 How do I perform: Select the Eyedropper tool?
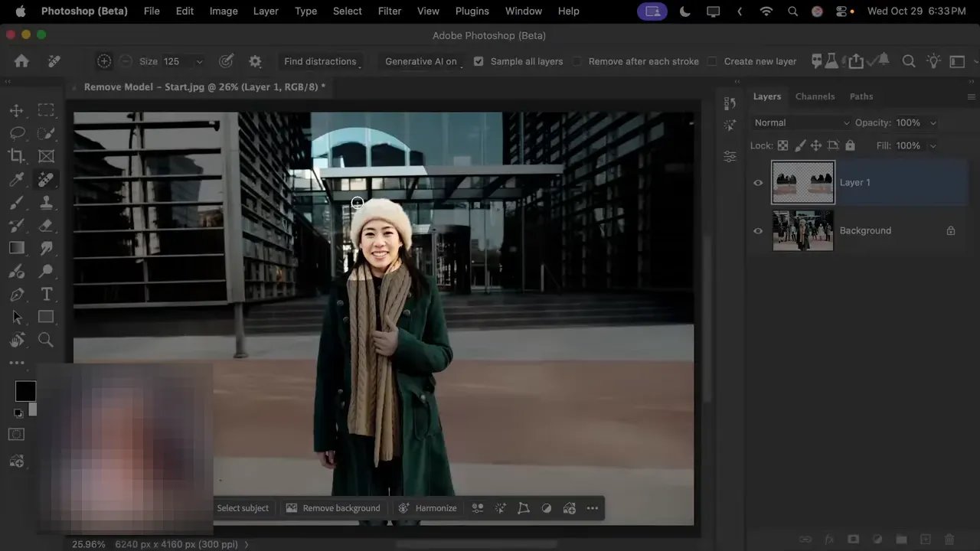point(17,179)
